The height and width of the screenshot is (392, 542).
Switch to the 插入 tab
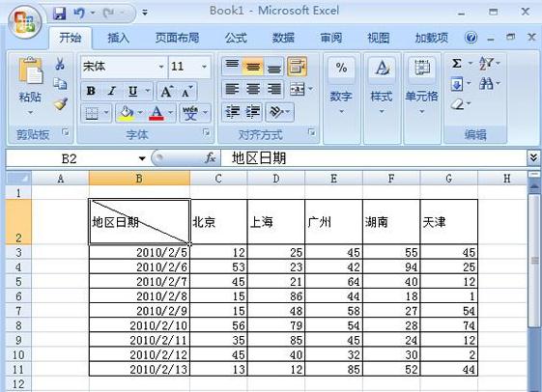[x=118, y=38]
